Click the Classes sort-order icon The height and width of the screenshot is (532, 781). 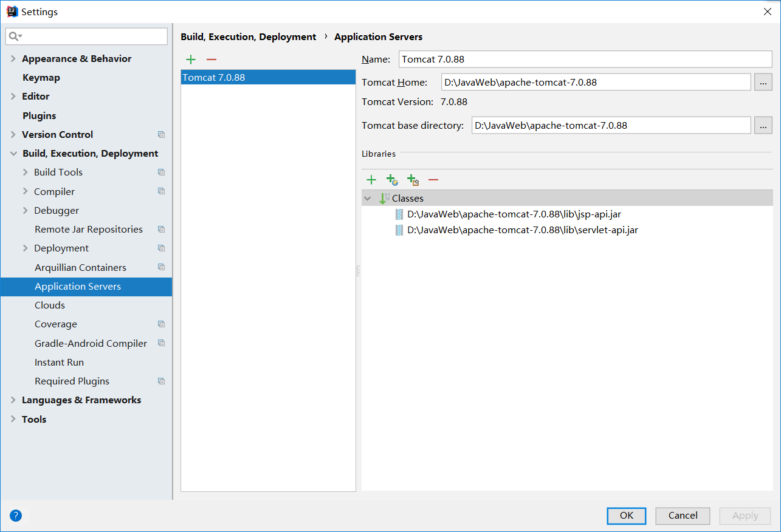[x=384, y=199]
